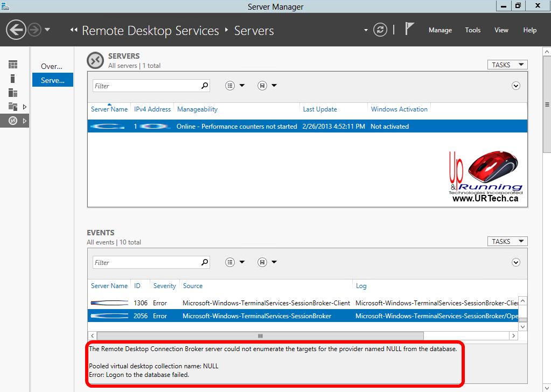Click the refresh icon in header
Image resolution: width=551 pixels, height=392 pixels.
click(x=380, y=30)
